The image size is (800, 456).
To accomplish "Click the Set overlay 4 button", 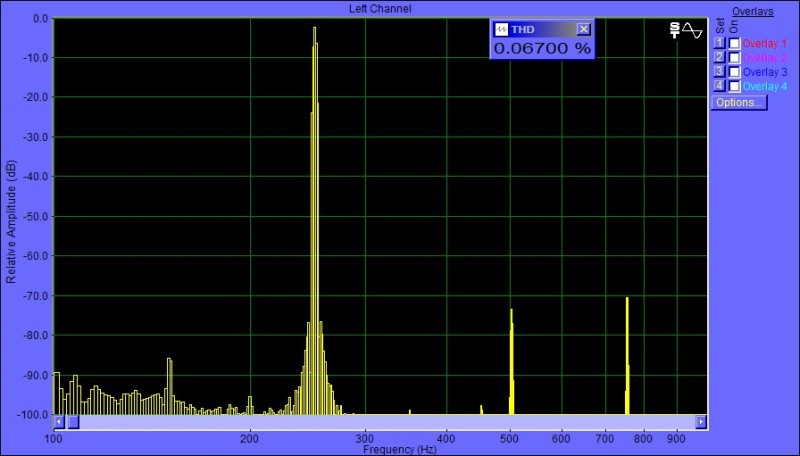I will 719,86.
